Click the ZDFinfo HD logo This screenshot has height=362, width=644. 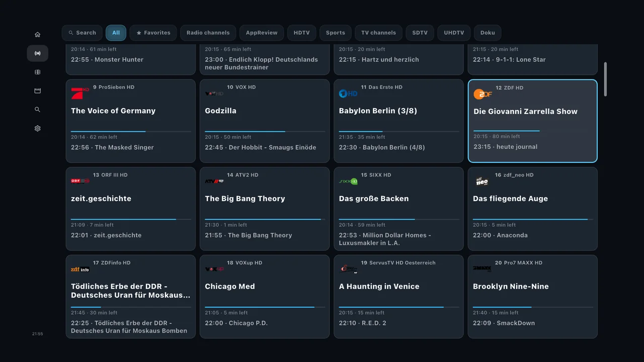pyautogui.click(x=80, y=269)
